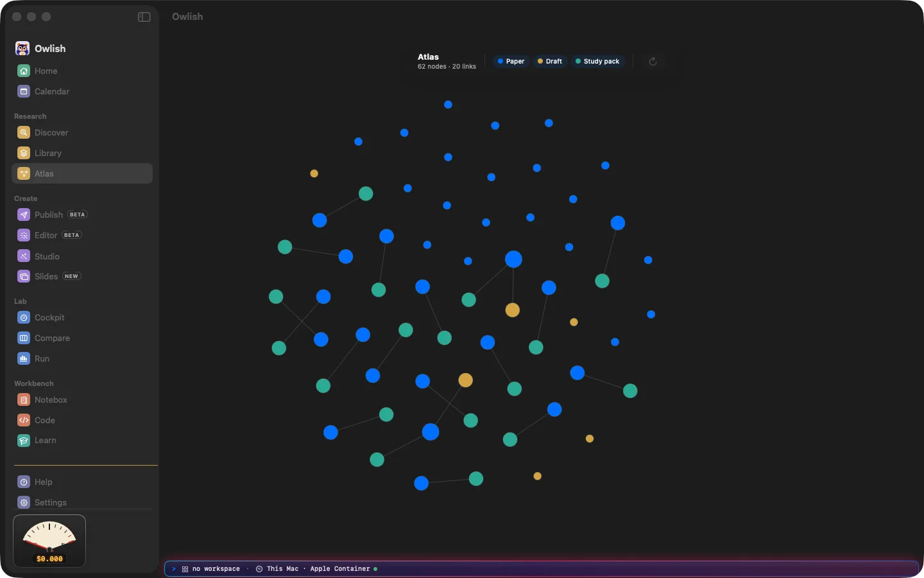The height and width of the screenshot is (578, 924).
Task: Click the Owlish window title text
Action: tap(187, 17)
